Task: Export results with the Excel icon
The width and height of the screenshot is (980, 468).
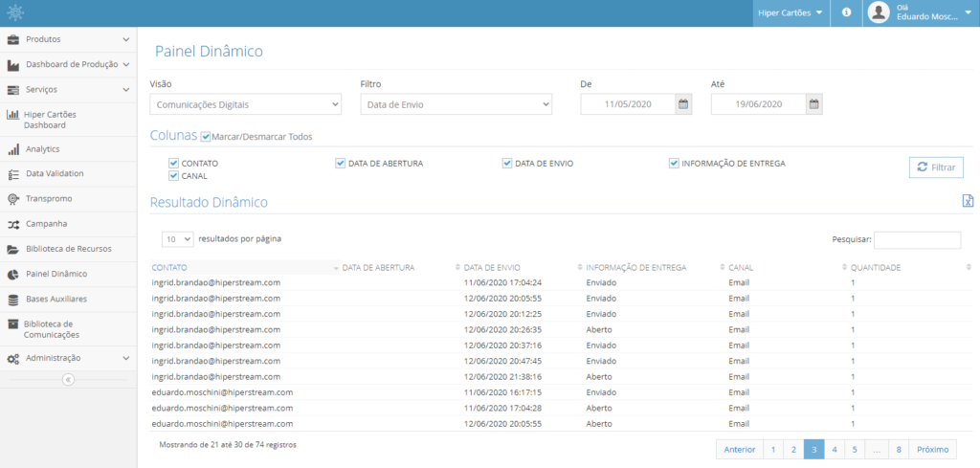Action: coord(968,201)
